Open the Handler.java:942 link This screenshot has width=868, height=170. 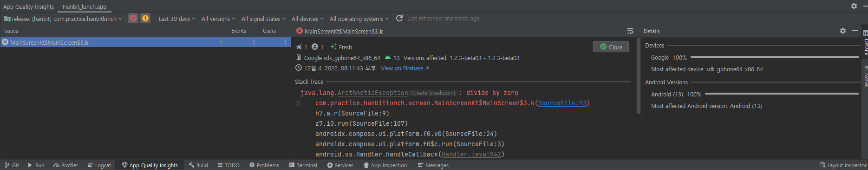pos(471,154)
